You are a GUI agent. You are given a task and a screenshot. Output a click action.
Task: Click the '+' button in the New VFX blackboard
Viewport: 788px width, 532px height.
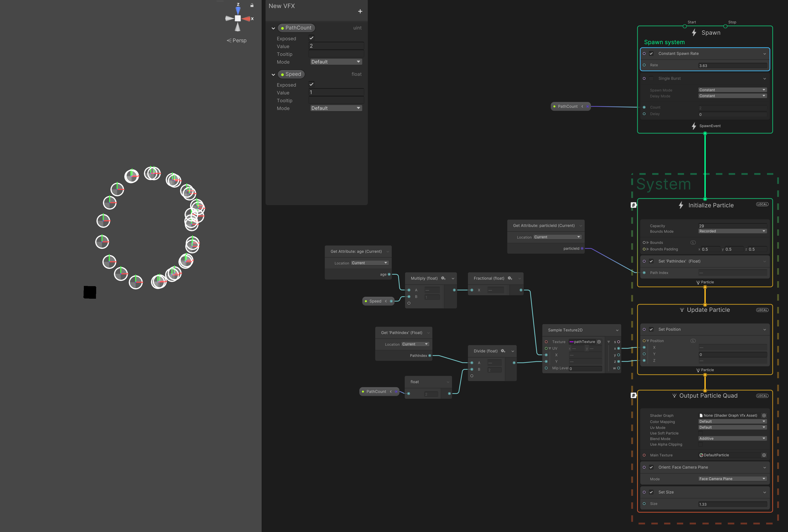(360, 11)
